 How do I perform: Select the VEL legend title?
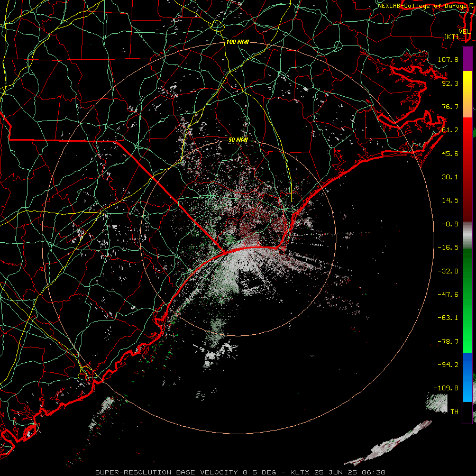click(464, 32)
